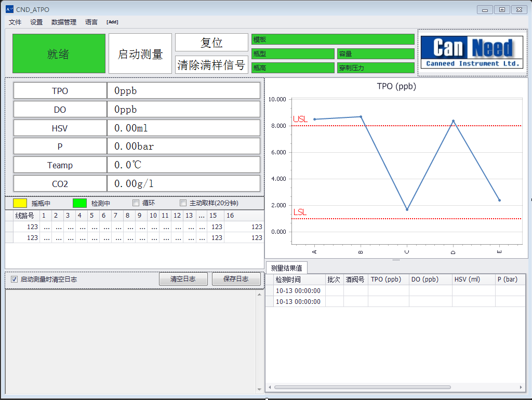The height and width of the screenshot is (400, 532).
Task: Click the log panel scroll-down arrow
Action: tap(260, 389)
